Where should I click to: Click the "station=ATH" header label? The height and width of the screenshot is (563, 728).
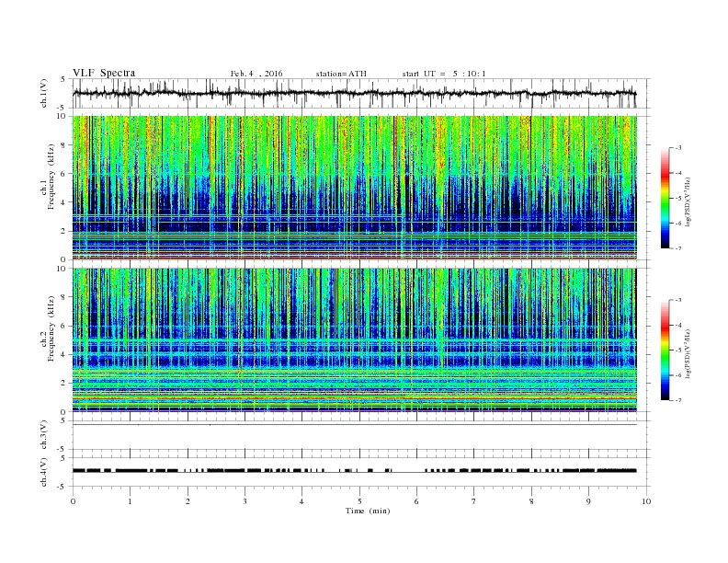pyautogui.click(x=341, y=74)
